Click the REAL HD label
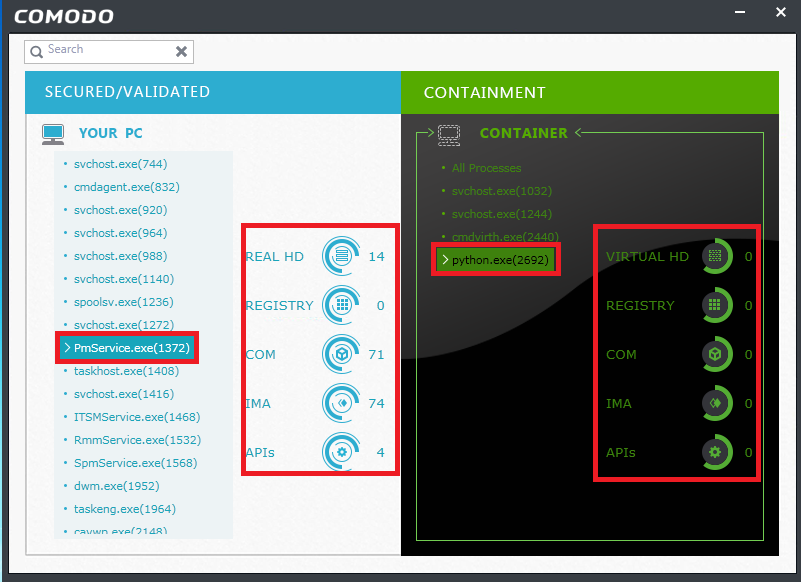 point(275,257)
